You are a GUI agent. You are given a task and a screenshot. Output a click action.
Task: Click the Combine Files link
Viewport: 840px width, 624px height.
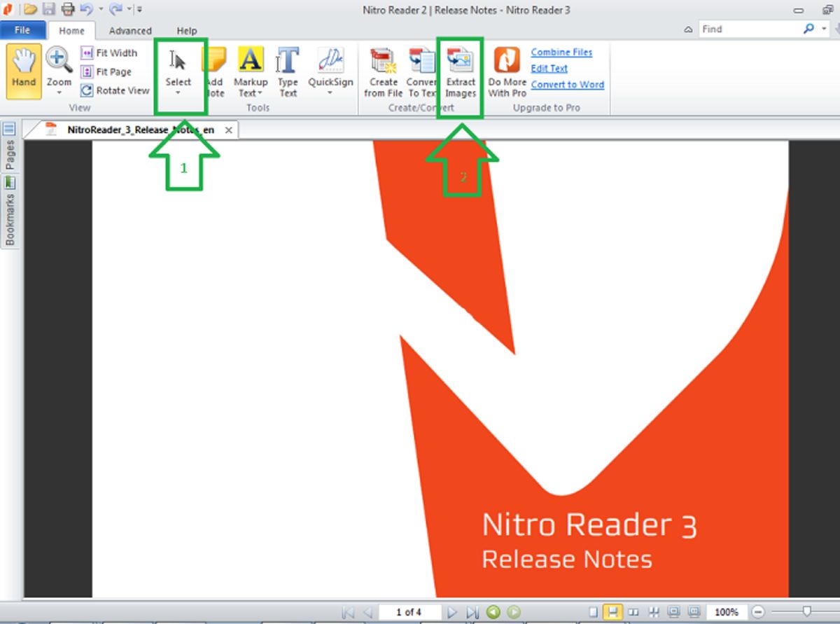coord(561,52)
